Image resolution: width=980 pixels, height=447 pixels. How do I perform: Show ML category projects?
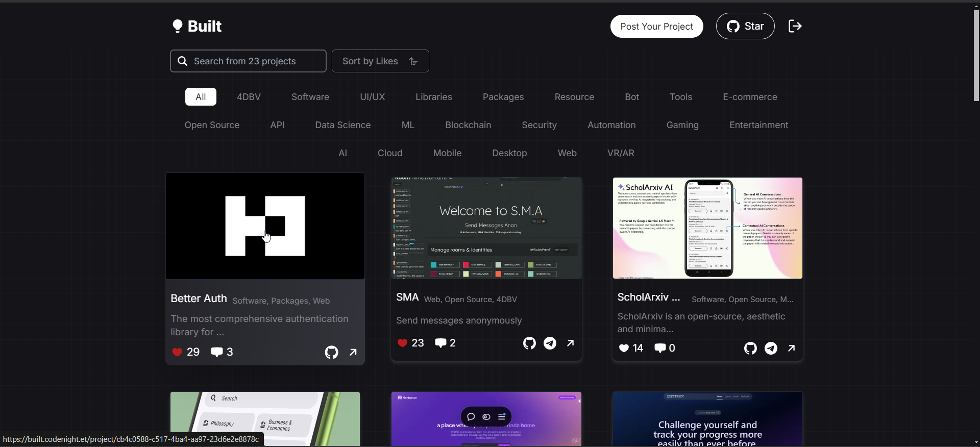[408, 125]
